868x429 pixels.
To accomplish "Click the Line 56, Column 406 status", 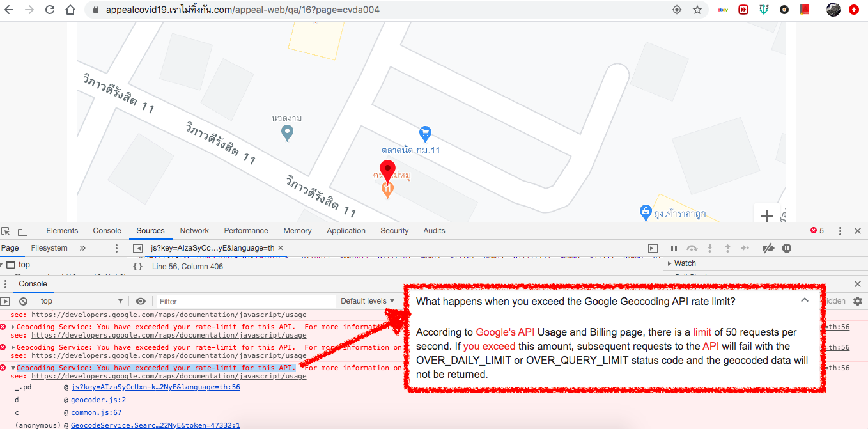I will (187, 267).
